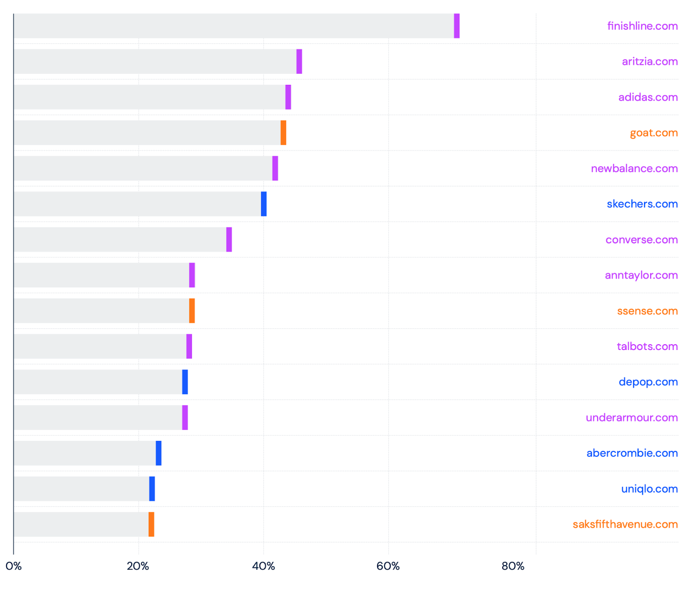This screenshot has height=591, width=700.
Task: Click the gray finishline.com bar body
Action: [234, 26]
